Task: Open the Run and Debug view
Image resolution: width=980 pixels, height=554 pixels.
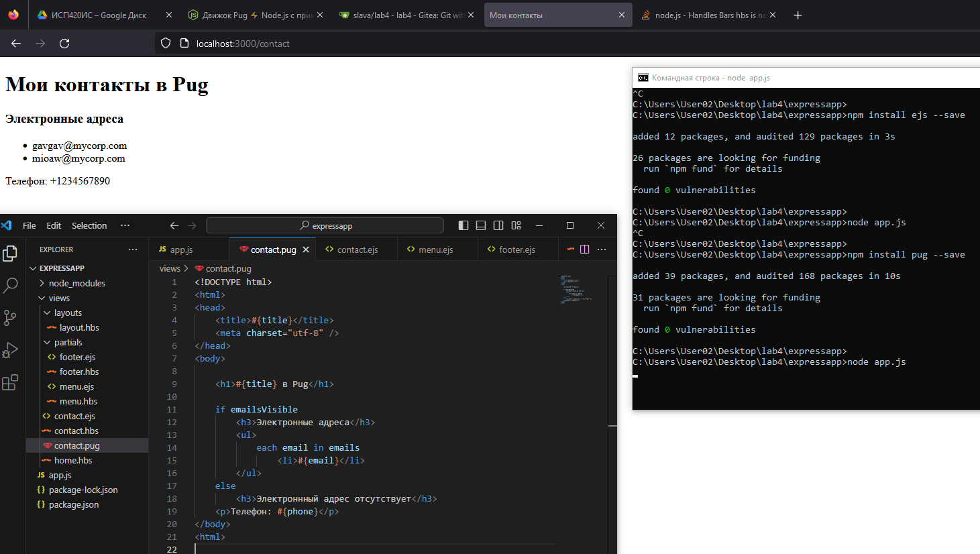Action: (10, 350)
